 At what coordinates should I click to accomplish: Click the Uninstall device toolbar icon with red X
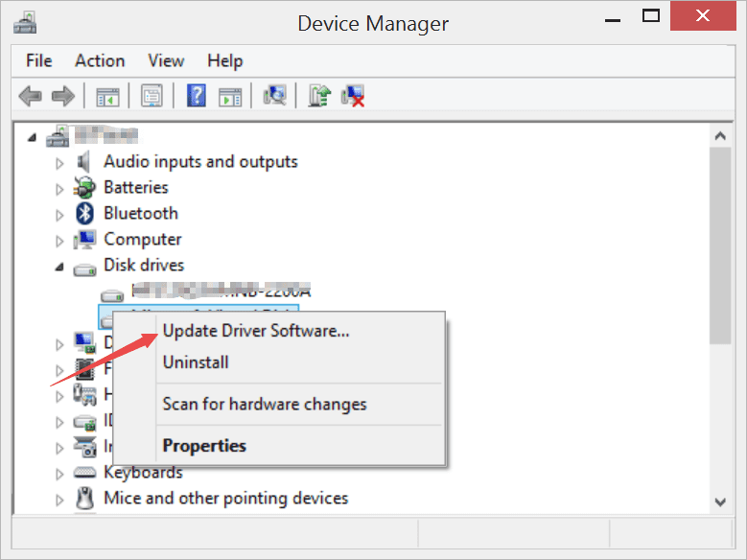(353, 96)
